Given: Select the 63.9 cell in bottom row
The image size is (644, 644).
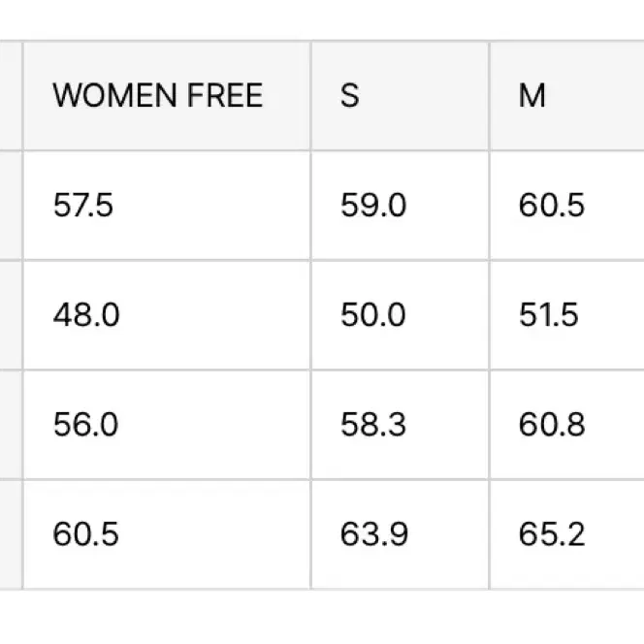Looking at the screenshot, I should [x=400, y=534].
